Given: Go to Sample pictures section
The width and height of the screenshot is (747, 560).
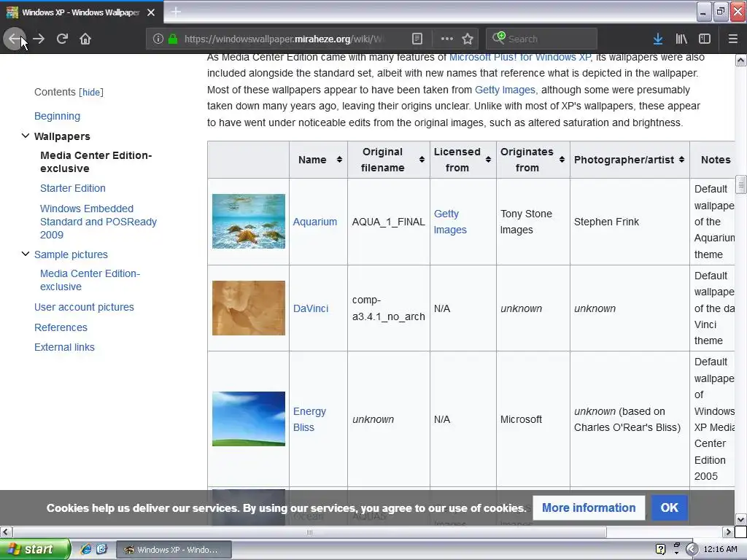Looking at the screenshot, I should (71, 254).
